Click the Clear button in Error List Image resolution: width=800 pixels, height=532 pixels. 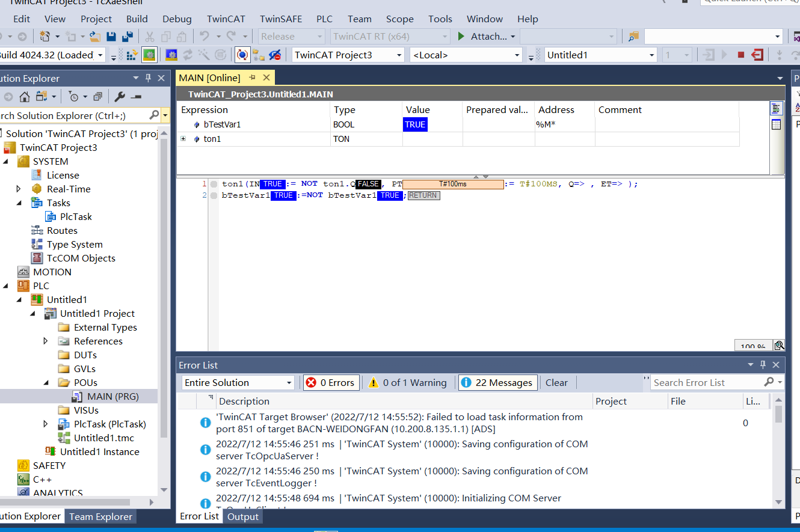click(556, 383)
